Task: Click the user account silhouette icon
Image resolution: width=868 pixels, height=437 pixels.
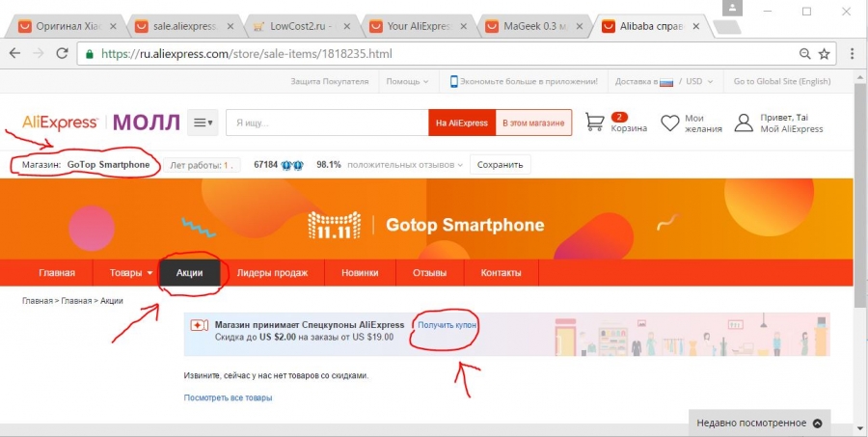Action: coord(744,123)
